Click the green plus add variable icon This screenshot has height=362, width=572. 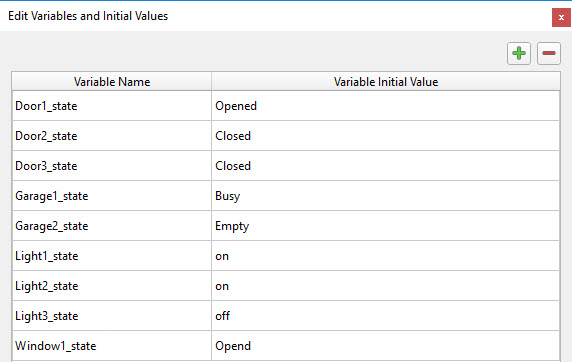point(519,54)
